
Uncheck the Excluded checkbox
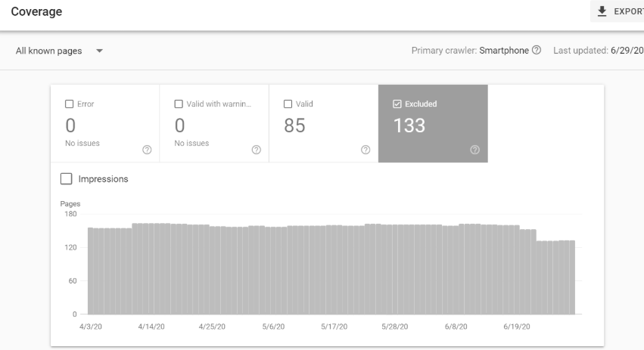pos(397,104)
